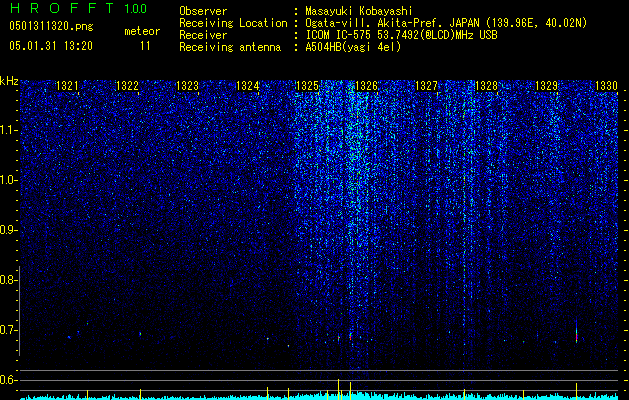
Task: Click the 1328 time axis label
Action: point(486,85)
